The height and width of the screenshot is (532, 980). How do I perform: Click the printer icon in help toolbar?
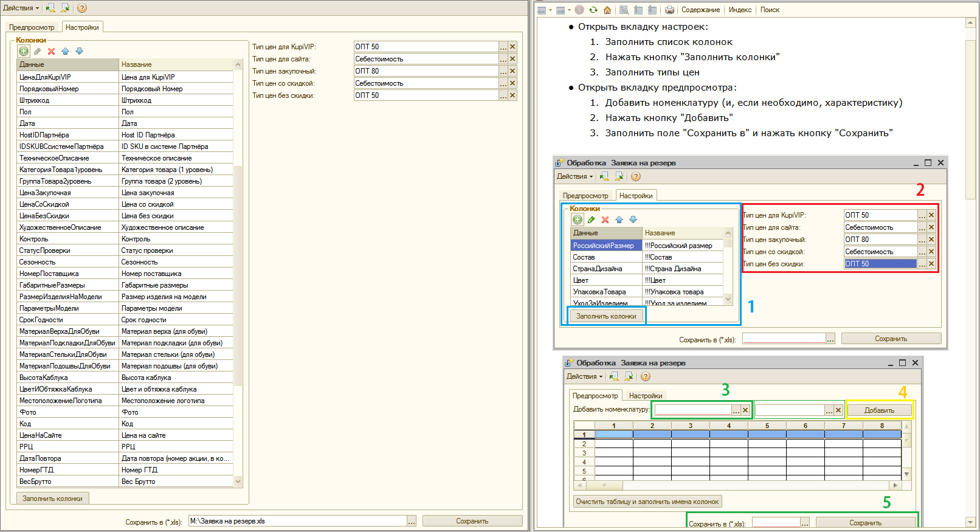pyautogui.click(x=669, y=10)
